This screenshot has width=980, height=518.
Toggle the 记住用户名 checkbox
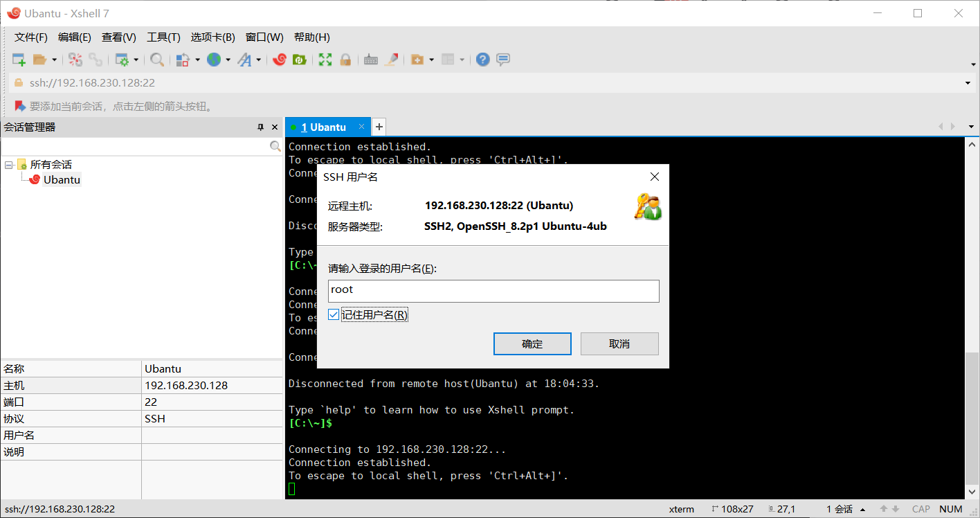click(334, 315)
